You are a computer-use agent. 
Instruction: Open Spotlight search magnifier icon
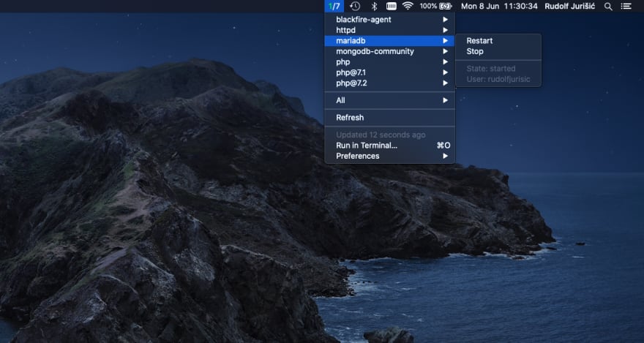point(608,7)
